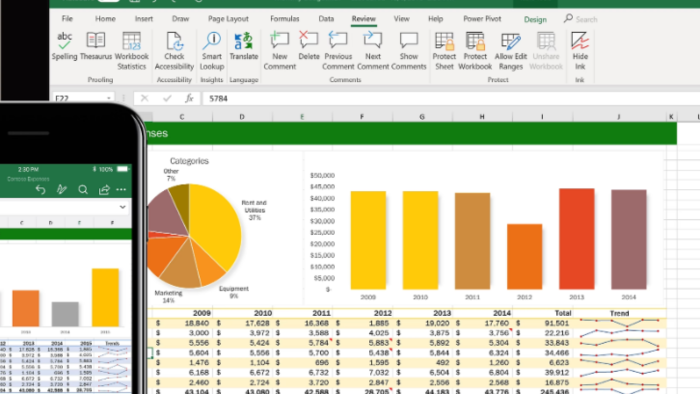
Task: Confirm entry with the formula bar checkmark
Action: coord(167,98)
